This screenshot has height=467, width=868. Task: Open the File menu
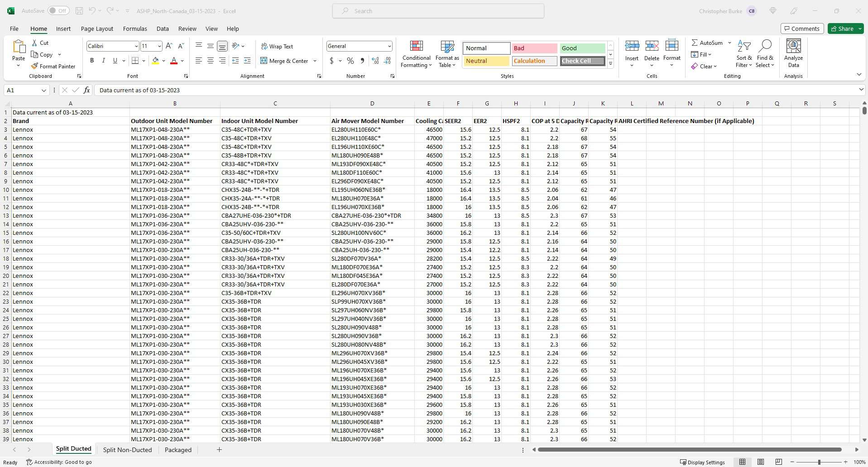tap(14, 29)
